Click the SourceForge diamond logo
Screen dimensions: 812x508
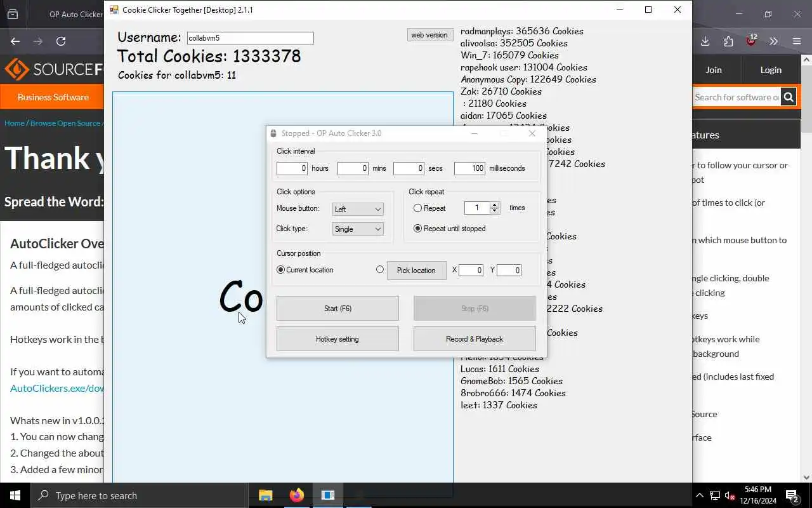click(x=16, y=69)
